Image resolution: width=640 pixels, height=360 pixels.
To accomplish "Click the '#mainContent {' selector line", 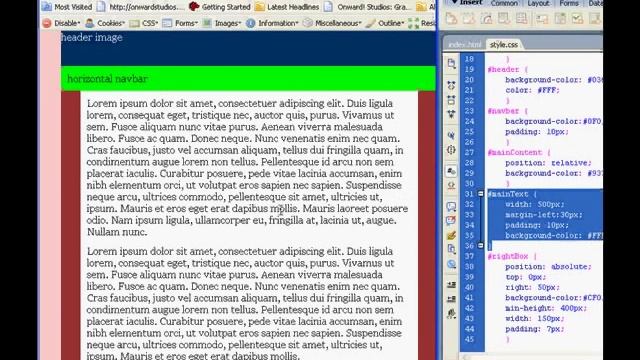I will coord(519,152).
